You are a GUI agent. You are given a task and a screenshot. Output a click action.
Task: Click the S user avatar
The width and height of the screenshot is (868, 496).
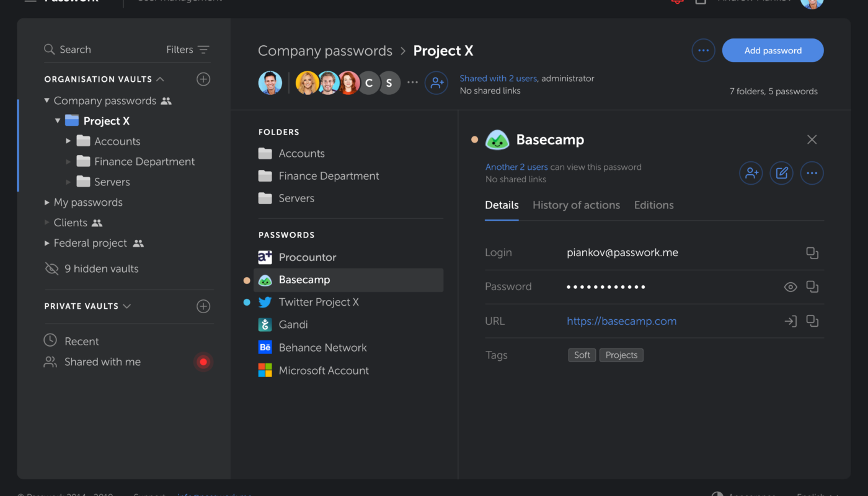(389, 83)
